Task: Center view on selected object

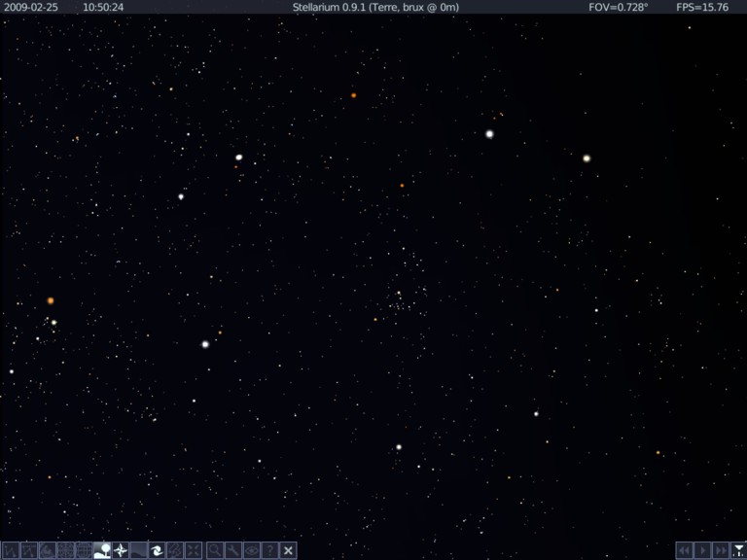Action: tap(194, 551)
